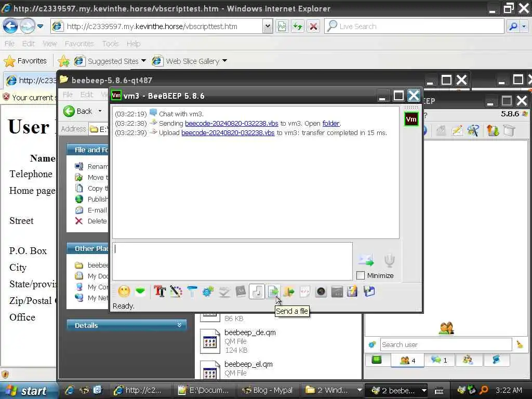Click the music note page icon
This screenshot has height=399, width=532.
(257, 291)
